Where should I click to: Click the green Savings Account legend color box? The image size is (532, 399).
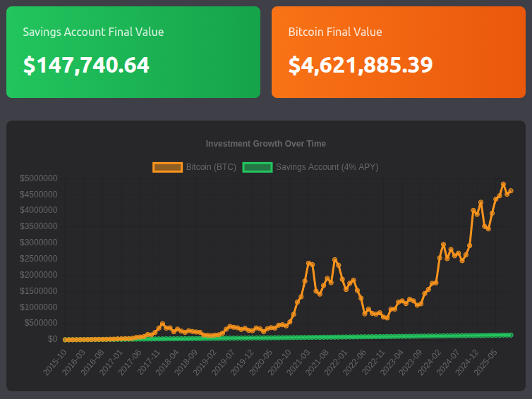click(257, 167)
